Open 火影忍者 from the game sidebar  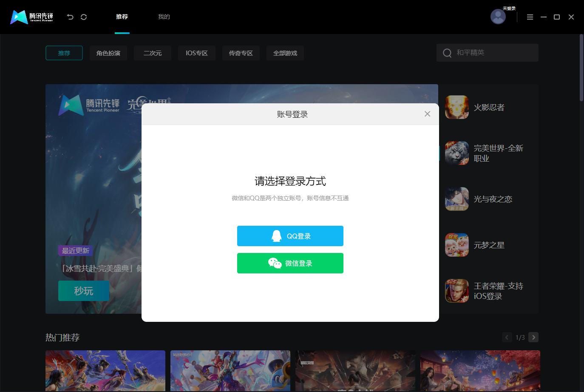click(457, 107)
